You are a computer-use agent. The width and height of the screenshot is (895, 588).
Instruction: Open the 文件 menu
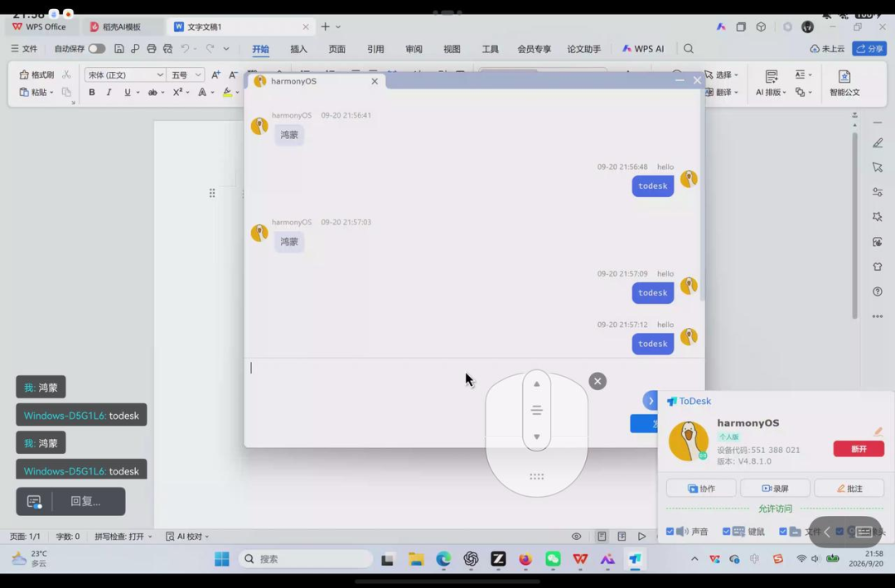coord(24,49)
